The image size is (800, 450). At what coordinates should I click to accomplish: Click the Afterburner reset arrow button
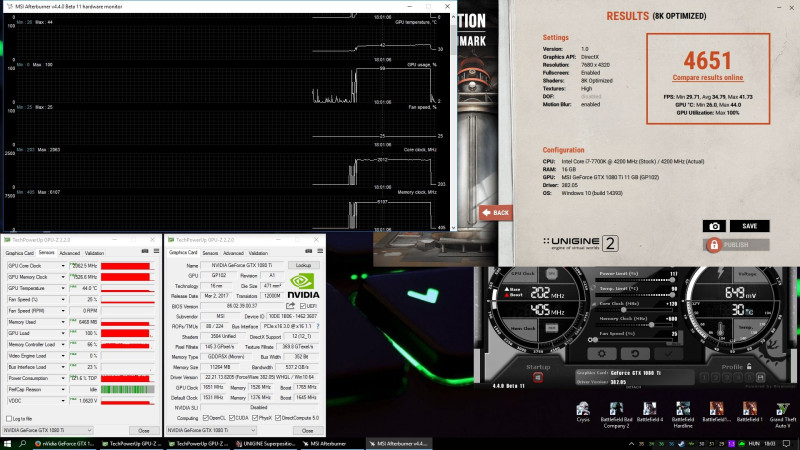(x=635, y=354)
